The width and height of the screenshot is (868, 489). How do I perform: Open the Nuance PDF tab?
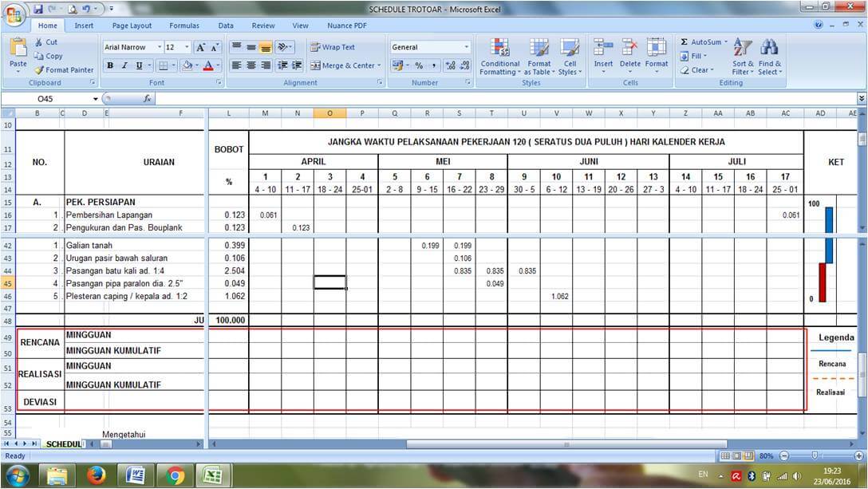346,25
